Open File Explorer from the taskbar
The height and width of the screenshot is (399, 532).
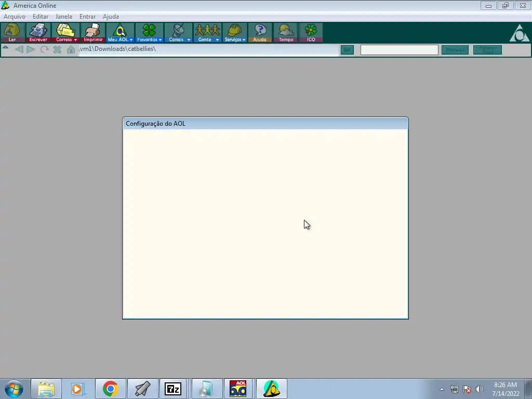[x=46, y=389]
